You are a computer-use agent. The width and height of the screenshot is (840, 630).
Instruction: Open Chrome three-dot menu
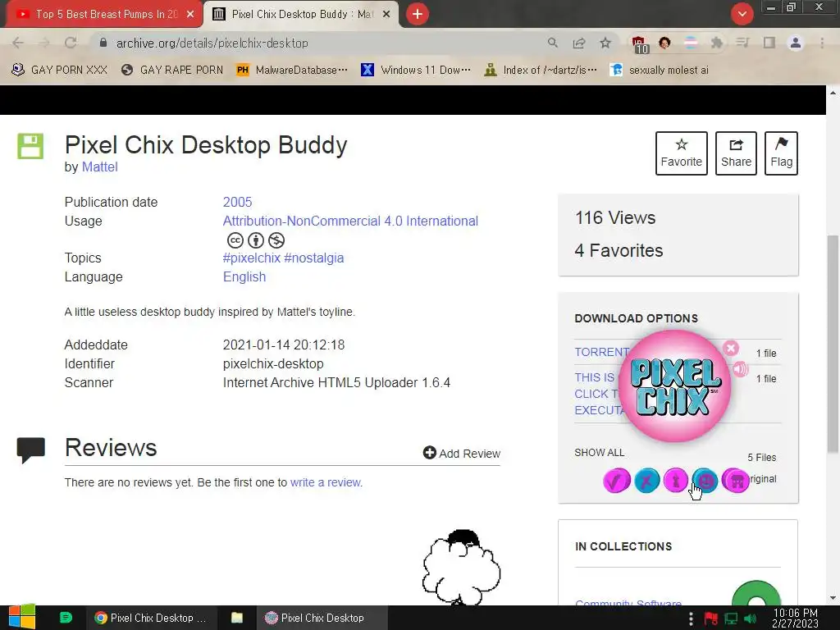click(x=822, y=43)
